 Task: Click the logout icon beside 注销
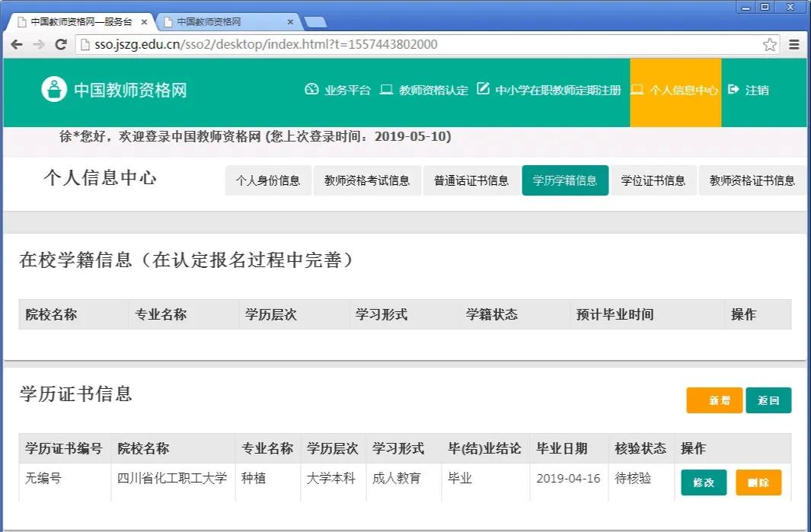pyautogui.click(x=732, y=89)
